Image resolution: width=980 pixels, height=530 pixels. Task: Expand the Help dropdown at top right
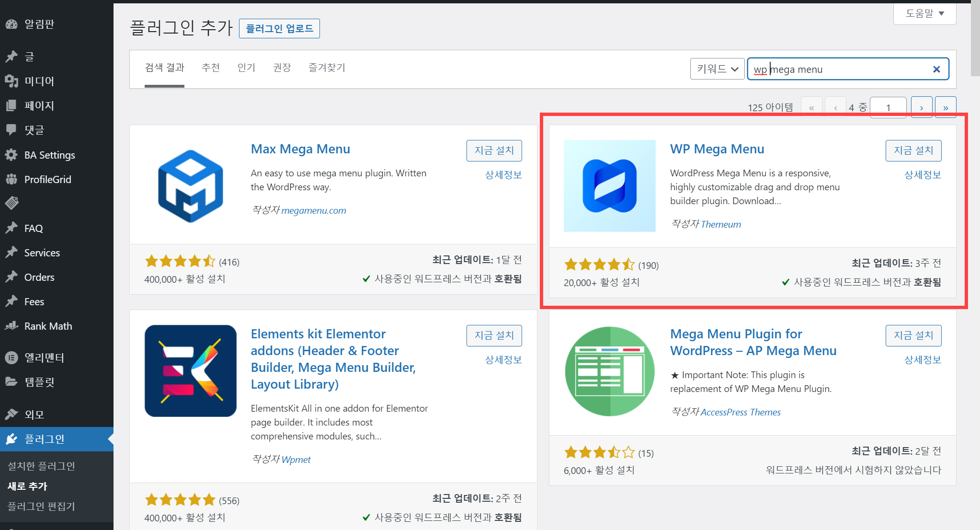pos(924,13)
